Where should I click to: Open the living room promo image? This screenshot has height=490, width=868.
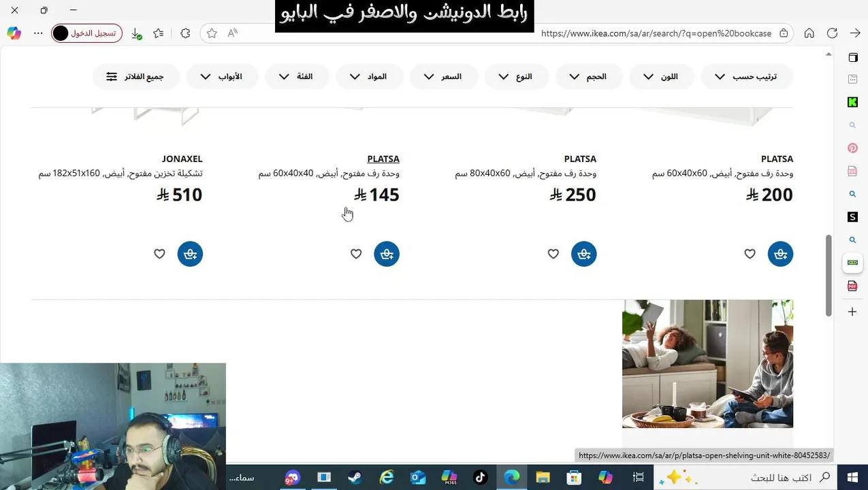[x=707, y=363]
